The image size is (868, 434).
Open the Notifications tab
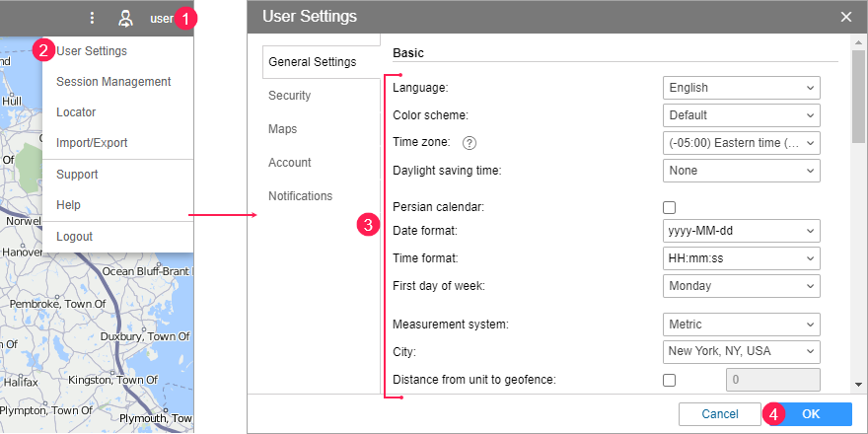click(x=300, y=196)
